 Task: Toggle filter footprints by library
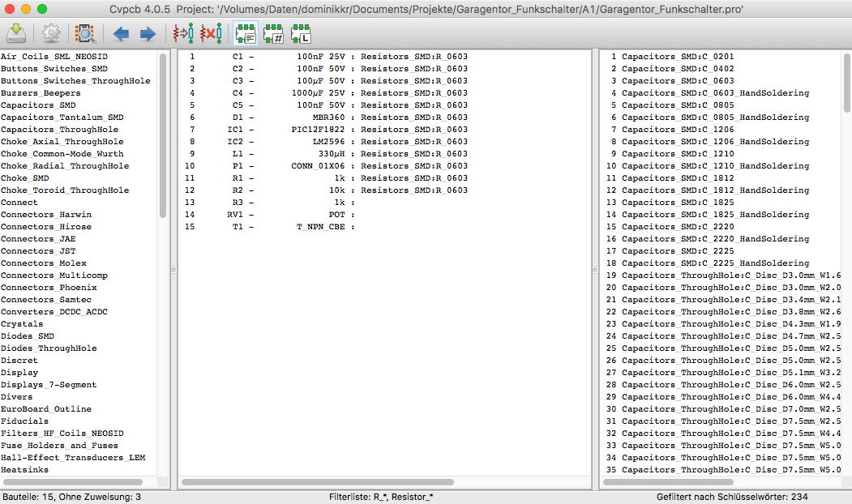301,34
